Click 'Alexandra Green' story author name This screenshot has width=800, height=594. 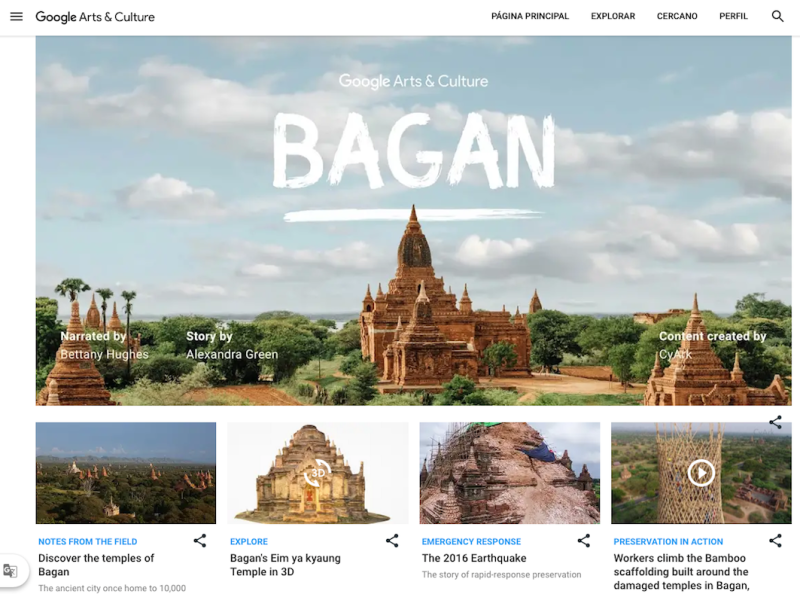(232, 354)
